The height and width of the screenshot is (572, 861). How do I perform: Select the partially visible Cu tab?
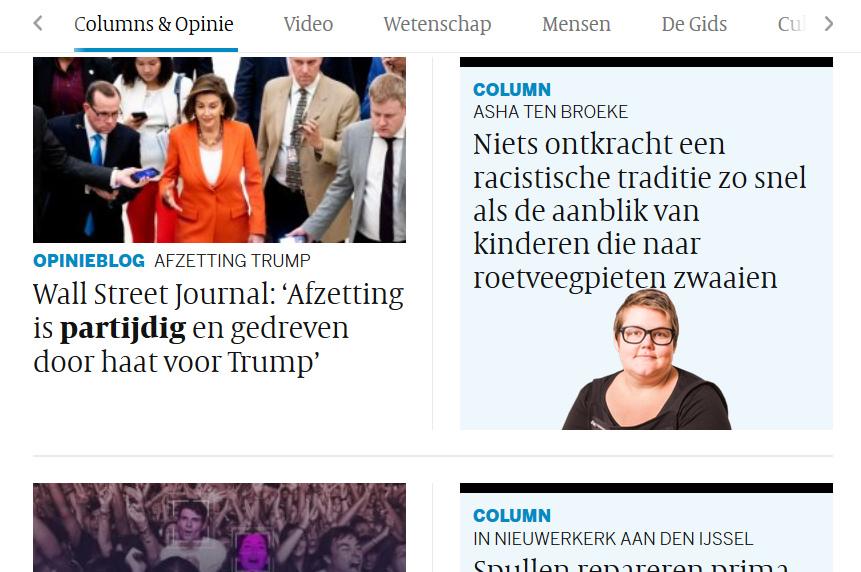pyautogui.click(x=791, y=24)
